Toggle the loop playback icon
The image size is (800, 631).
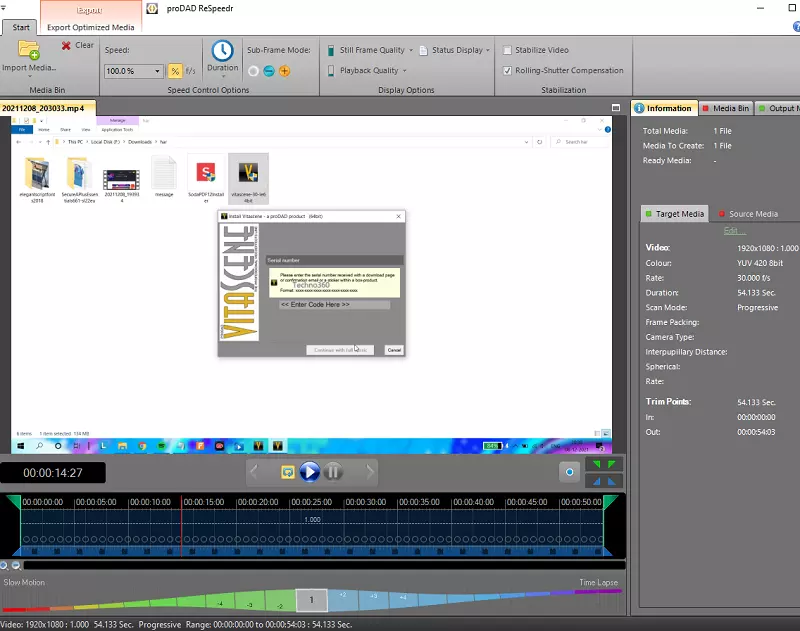[287, 471]
